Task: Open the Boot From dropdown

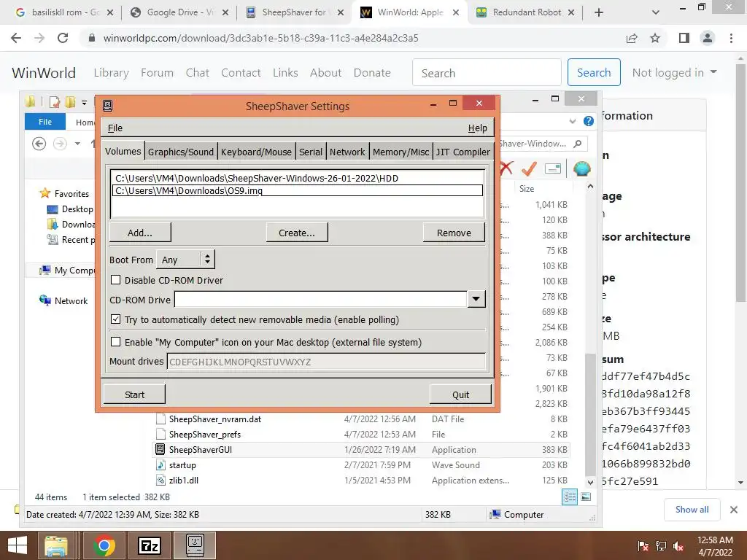Action: [185, 260]
